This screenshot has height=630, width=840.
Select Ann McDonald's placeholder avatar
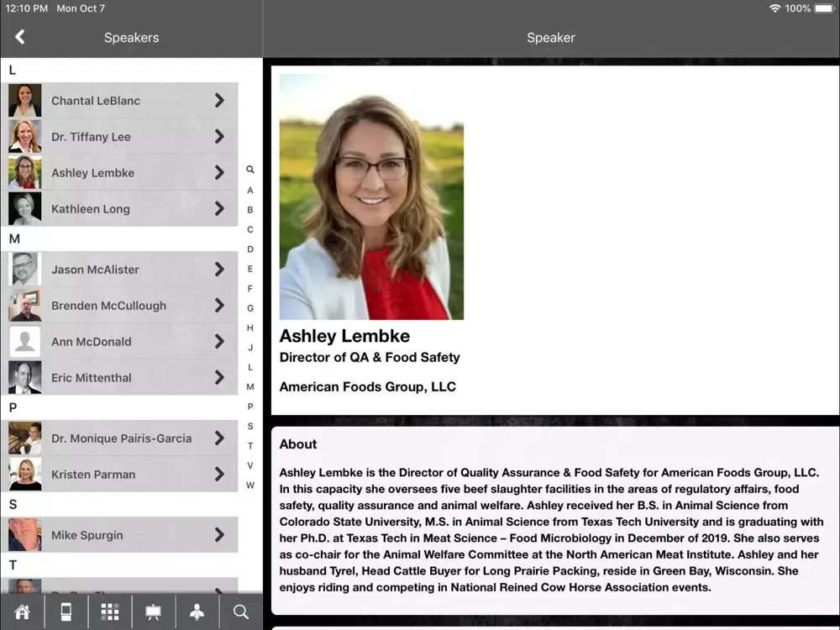click(x=24, y=341)
